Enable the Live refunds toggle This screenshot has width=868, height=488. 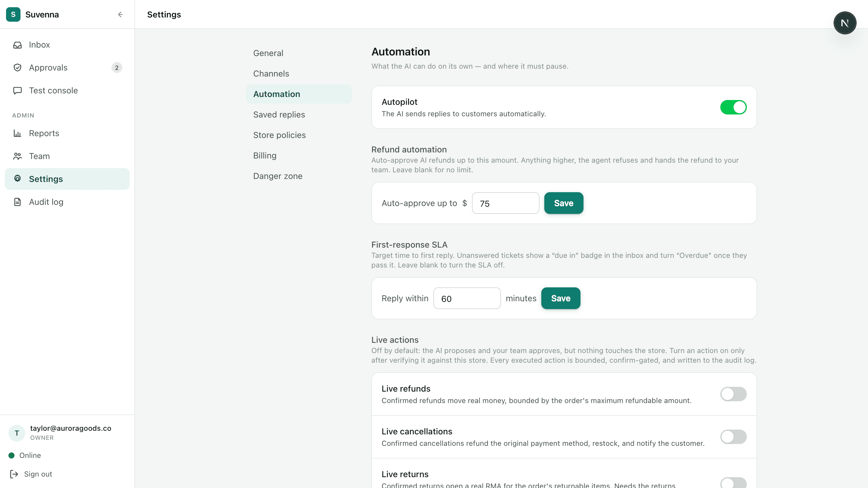click(733, 394)
